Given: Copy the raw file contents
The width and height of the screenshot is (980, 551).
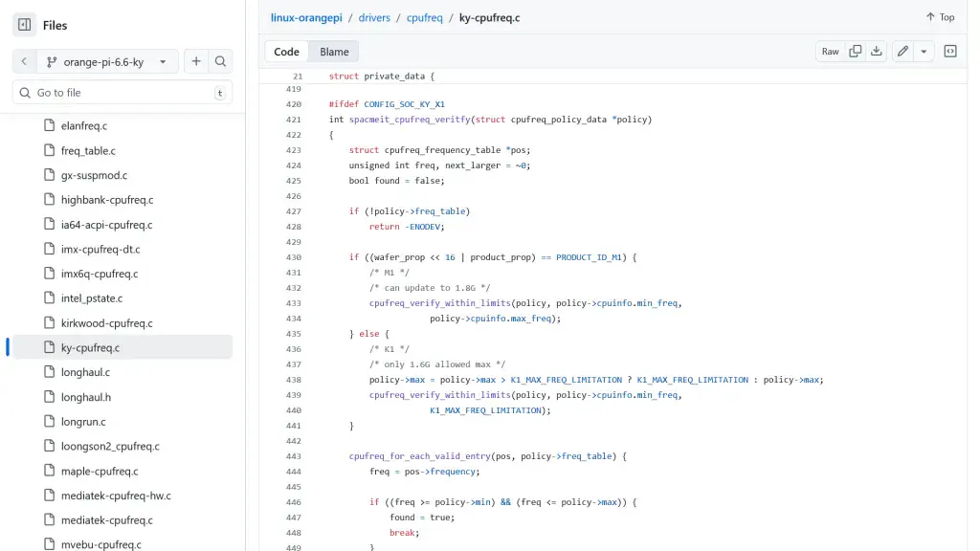Looking at the screenshot, I should [x=856, y=51].
